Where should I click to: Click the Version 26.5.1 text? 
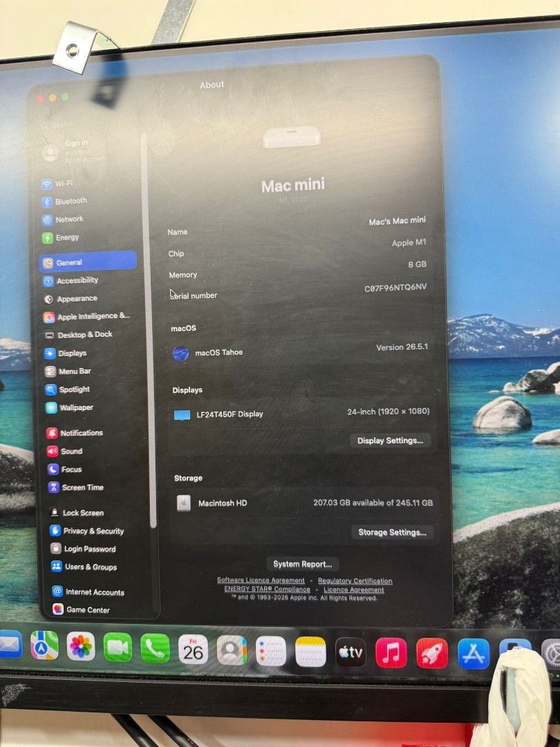(x=402, y=347)
